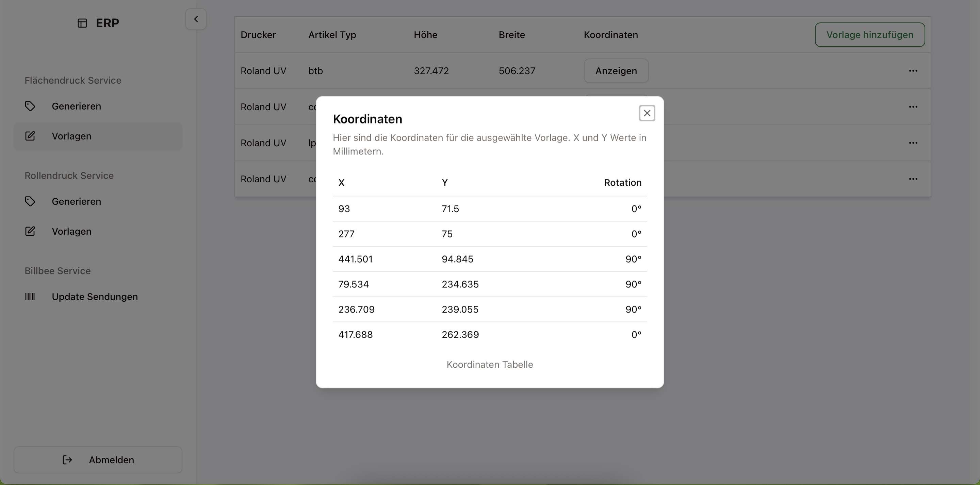Click the barcode icon next to Update Sendungen
Viewport: 980px width, 485px height.
[30, 297]
